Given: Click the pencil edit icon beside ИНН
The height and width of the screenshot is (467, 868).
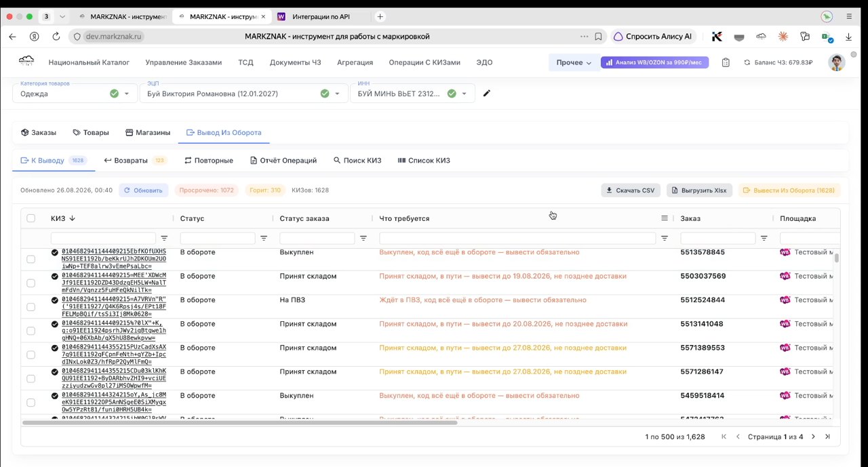Looking at the screenshot, I should point(486,94).
